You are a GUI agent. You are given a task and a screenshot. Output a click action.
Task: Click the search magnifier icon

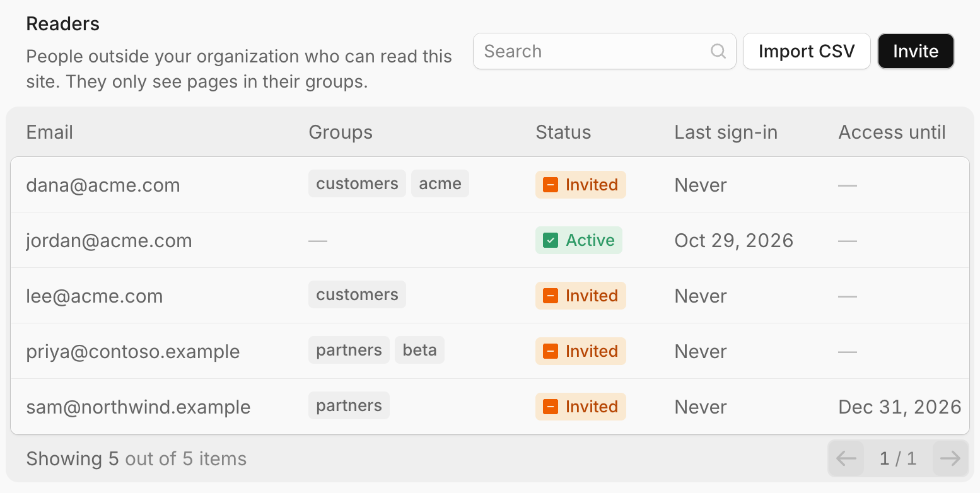tap(718, 51)
